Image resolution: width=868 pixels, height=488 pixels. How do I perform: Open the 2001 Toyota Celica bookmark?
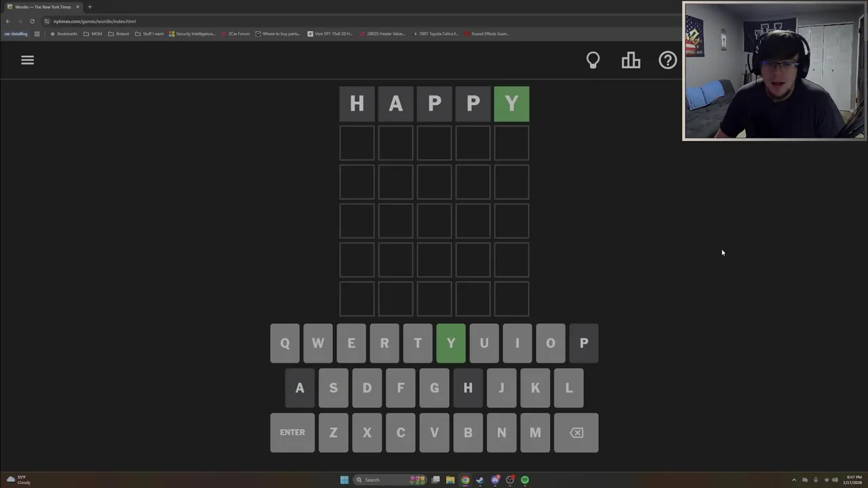[435, 34]
